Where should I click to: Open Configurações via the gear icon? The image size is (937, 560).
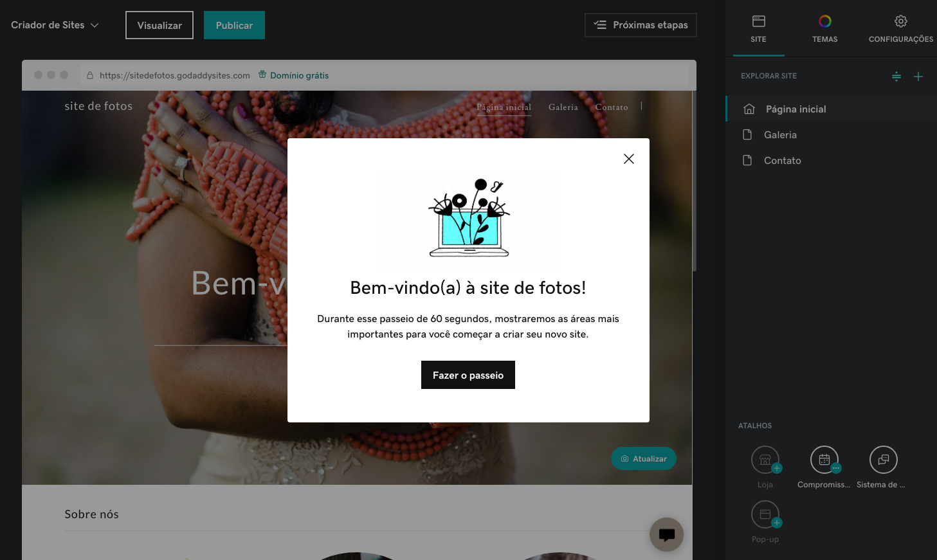tap(900, 21)
